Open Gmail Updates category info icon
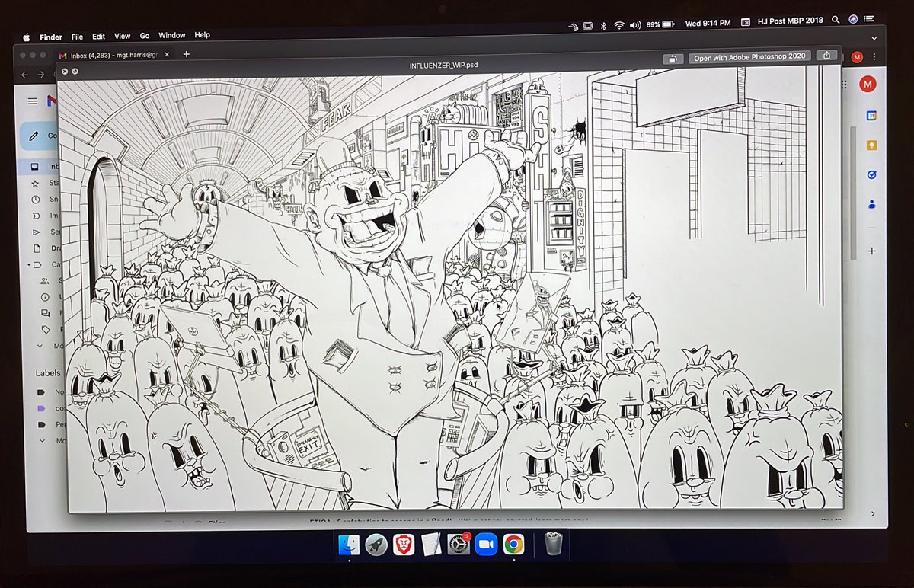This screenshot has width=914, height=588. [x=45, y=296]
